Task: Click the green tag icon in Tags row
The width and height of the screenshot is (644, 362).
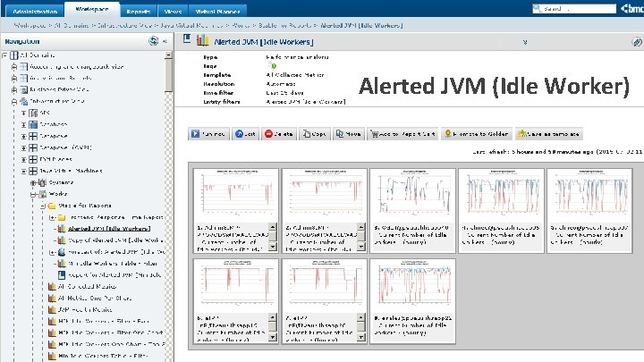Action: (272, 65)
